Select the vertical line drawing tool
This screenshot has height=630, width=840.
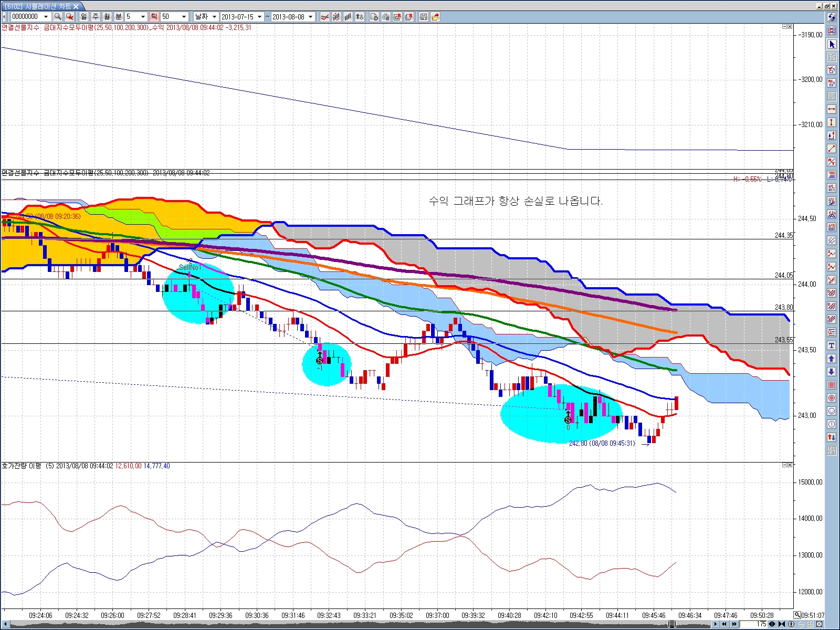click(832, 122)
